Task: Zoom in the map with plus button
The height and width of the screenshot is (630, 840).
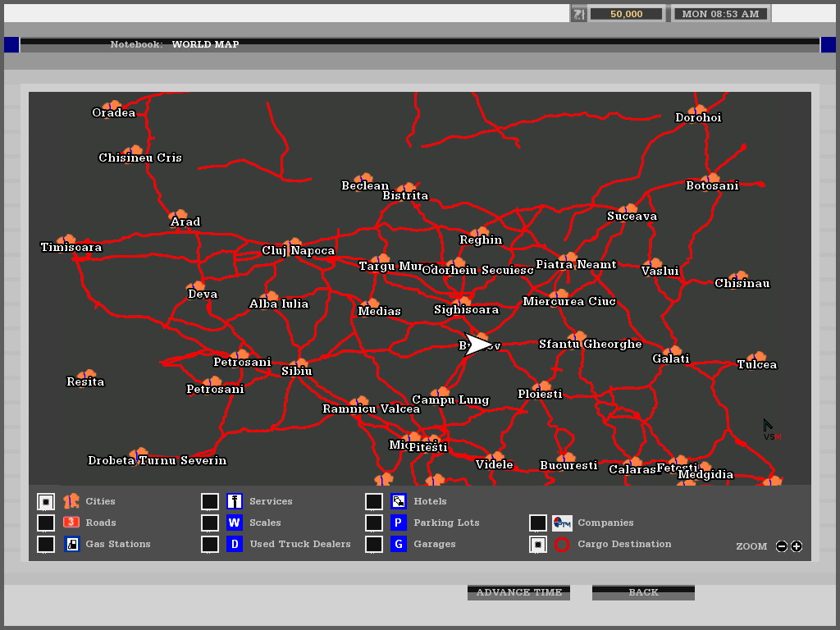Action: [x=797, y=546]
